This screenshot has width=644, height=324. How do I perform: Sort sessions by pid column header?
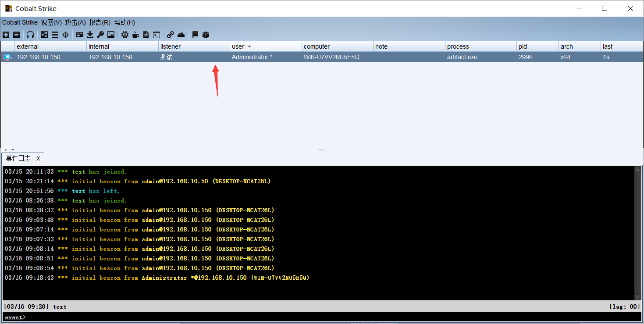pyautogui.click(x=538, y=46)
